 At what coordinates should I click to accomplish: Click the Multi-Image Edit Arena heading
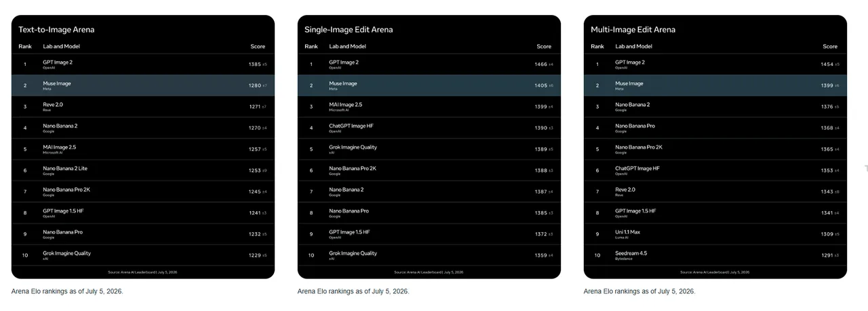(633, 30)
